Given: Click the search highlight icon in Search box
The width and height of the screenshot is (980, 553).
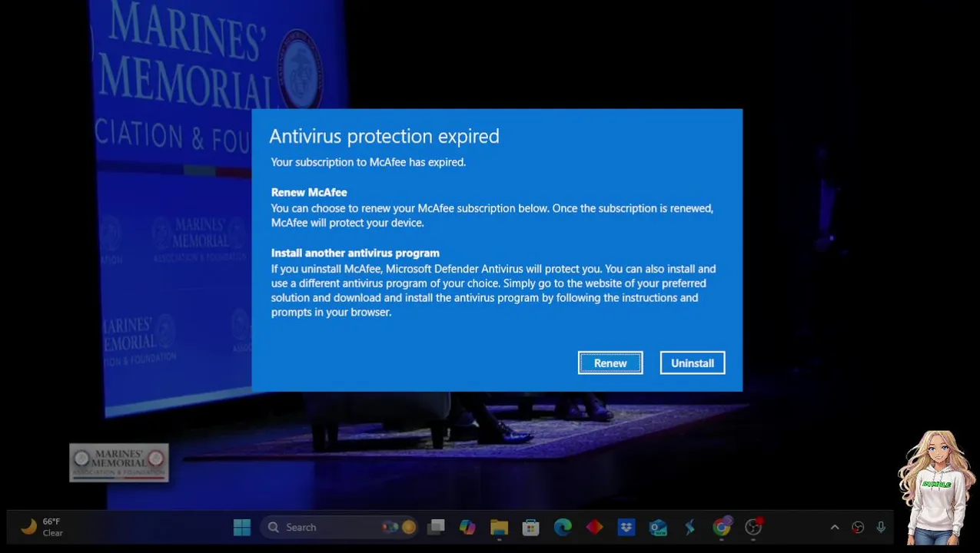Looking at the screenshot, I should 399,527.
